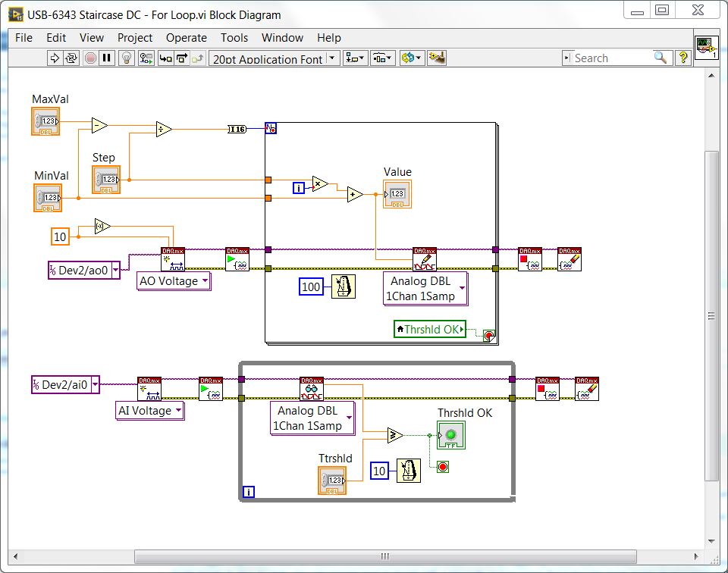728x573 pixels.
Task: Toggle Retain Wire Values button
Action: (146, 58)
